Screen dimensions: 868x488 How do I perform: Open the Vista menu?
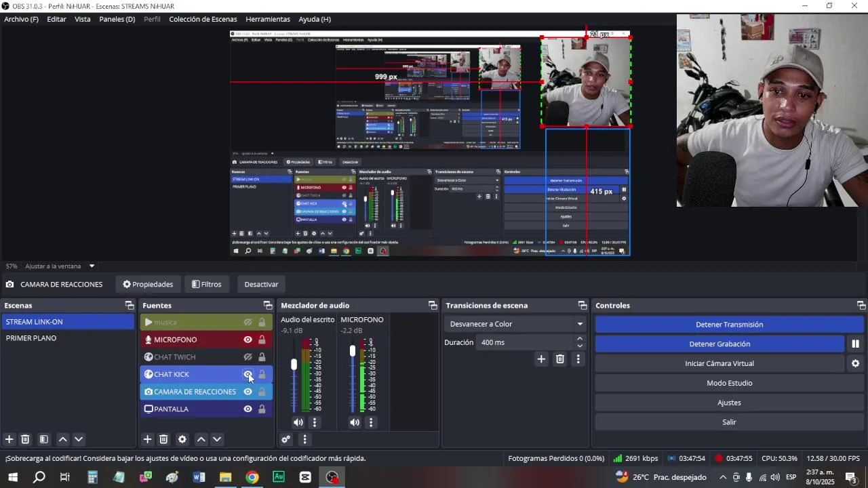click(x=83, y=19)
